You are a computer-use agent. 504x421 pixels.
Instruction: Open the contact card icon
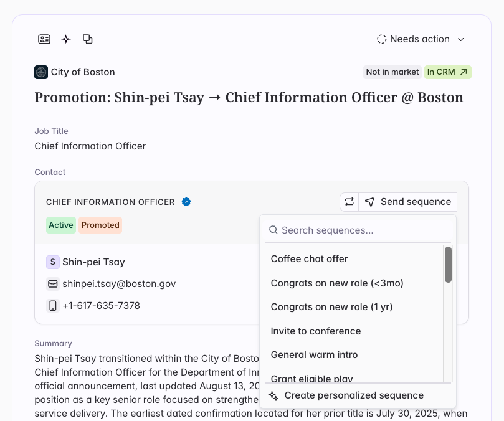click(x=44, y=39)
